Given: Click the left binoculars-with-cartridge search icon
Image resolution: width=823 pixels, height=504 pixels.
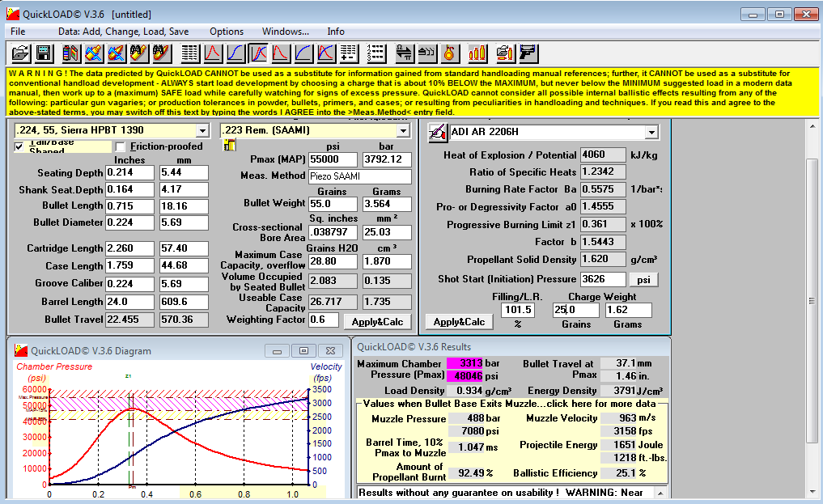Looking at the screenshot, I should click(138, 53).
